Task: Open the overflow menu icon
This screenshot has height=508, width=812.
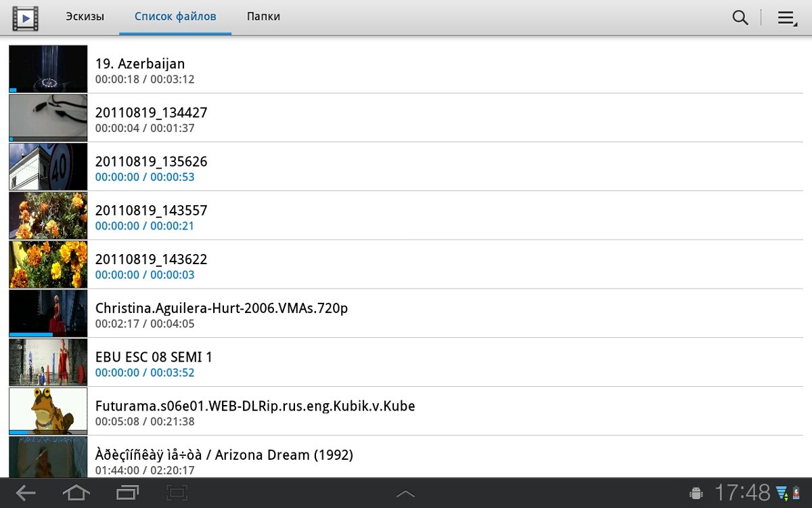Action: click(x=786, y=18)
